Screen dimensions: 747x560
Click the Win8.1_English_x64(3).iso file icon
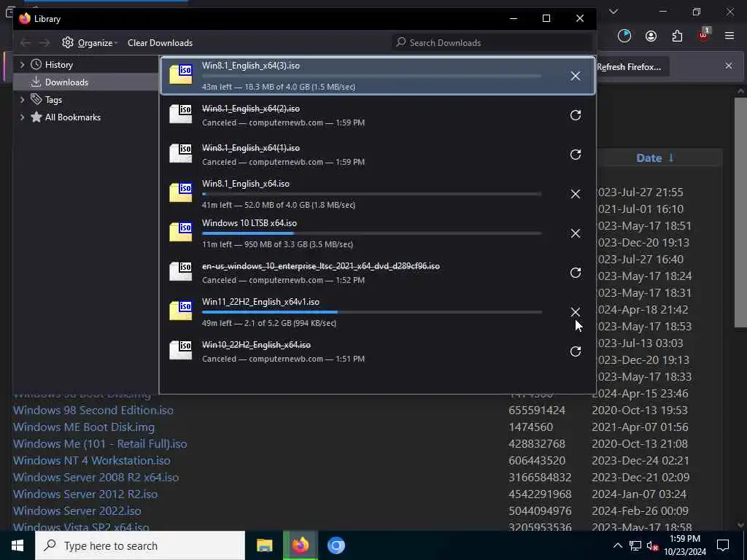coord(181,75)
